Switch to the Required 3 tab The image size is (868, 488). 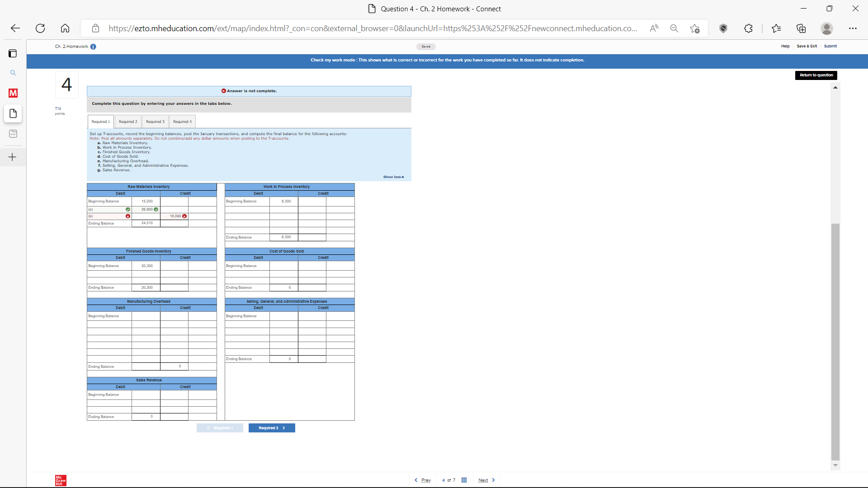tap(155, 122)
